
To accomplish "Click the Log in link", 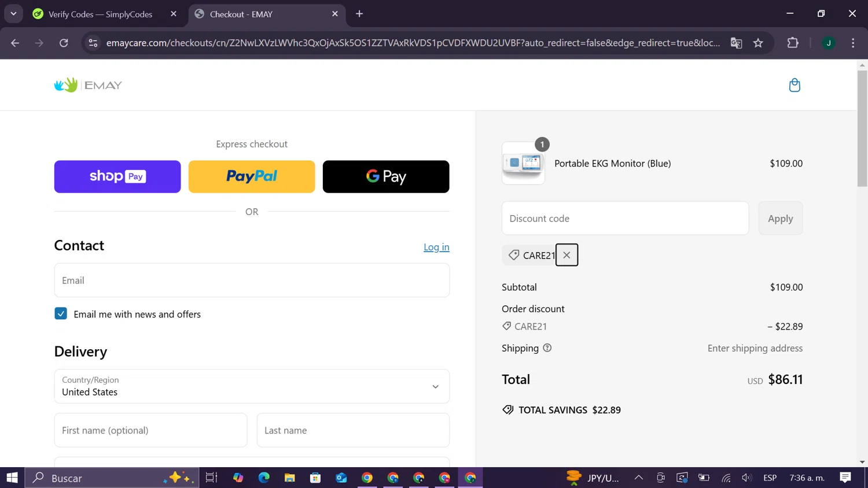I will click(436, 247).
